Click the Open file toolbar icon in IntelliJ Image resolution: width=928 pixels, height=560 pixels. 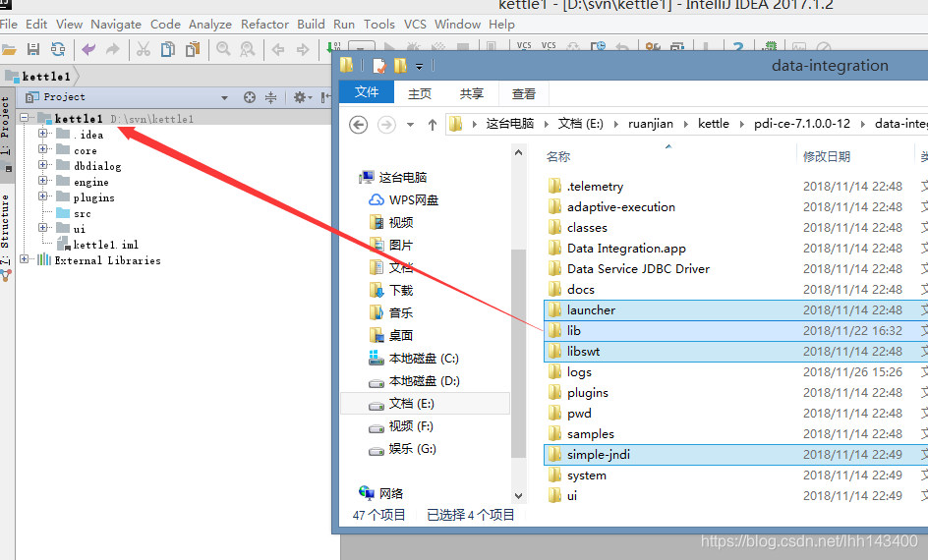[8, 49]
